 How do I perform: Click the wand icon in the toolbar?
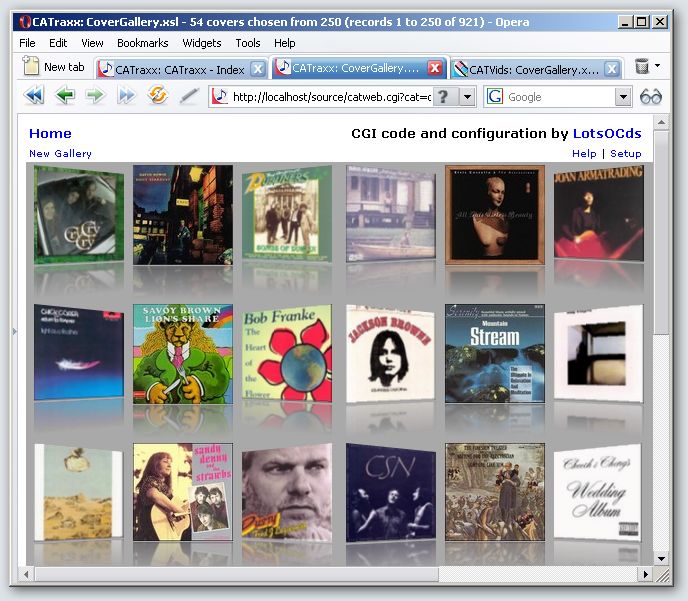pos(188,96)
